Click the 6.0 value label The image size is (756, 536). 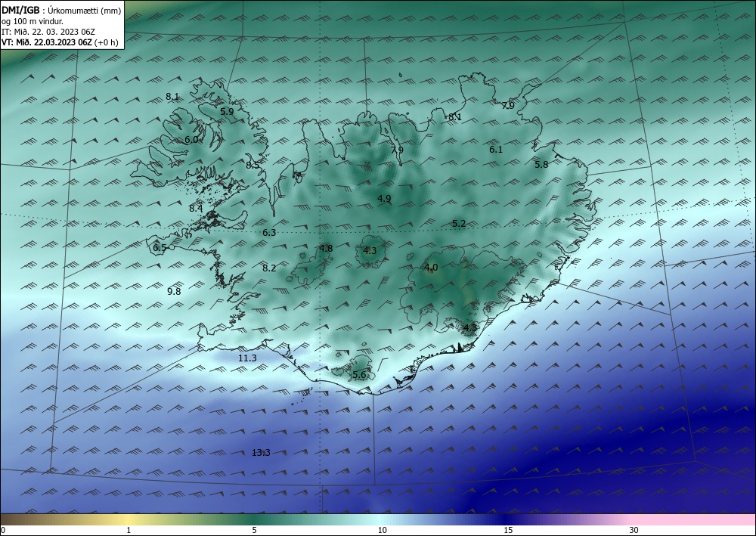pyautogui.click(x=191, y=140)
